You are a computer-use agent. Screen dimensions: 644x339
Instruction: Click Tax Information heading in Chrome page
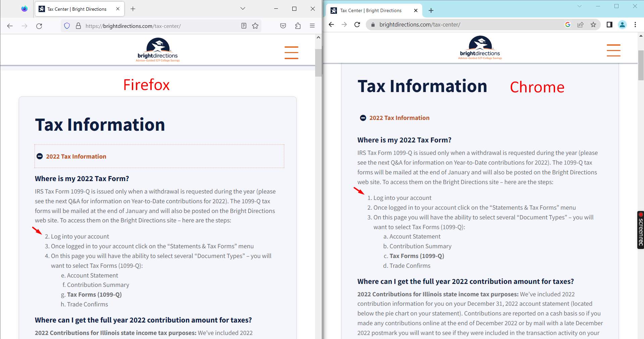pos(422,86)
